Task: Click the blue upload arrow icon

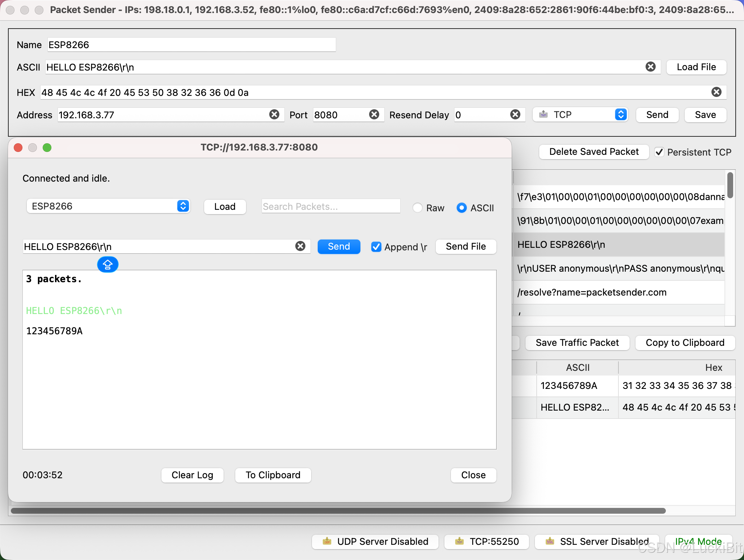Action: tap(107, 265)
